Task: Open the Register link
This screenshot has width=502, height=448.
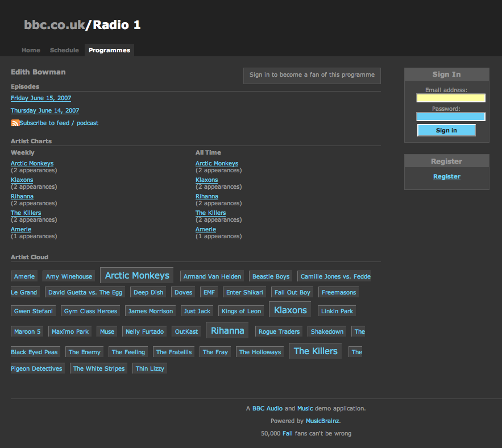Action: (x=446, y=176)
